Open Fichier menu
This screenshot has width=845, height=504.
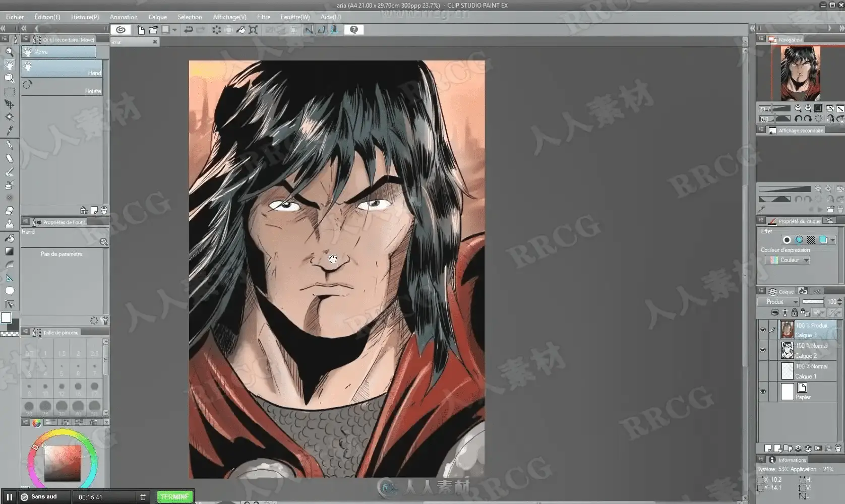pos(15,17)
